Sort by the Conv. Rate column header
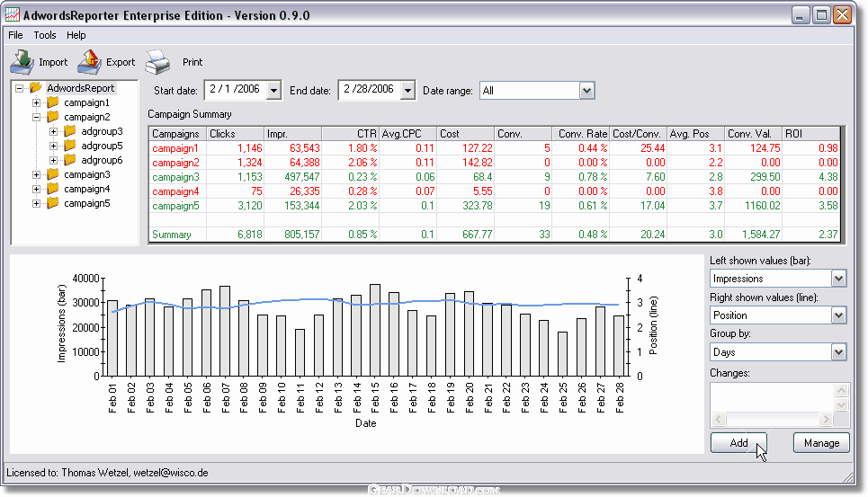Image resolution: width=868 pixels, height=497 pixels. [581, 134]
